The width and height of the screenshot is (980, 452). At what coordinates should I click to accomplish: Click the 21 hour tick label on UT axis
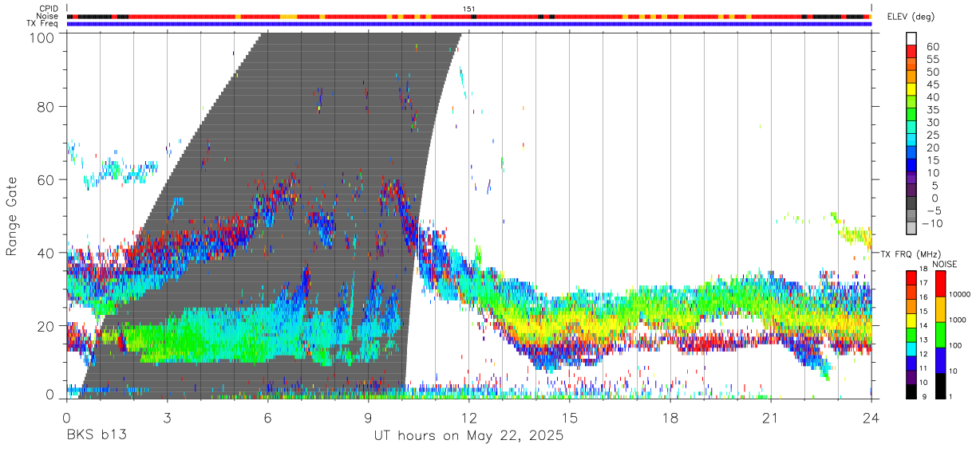click(x=770, y=418)
